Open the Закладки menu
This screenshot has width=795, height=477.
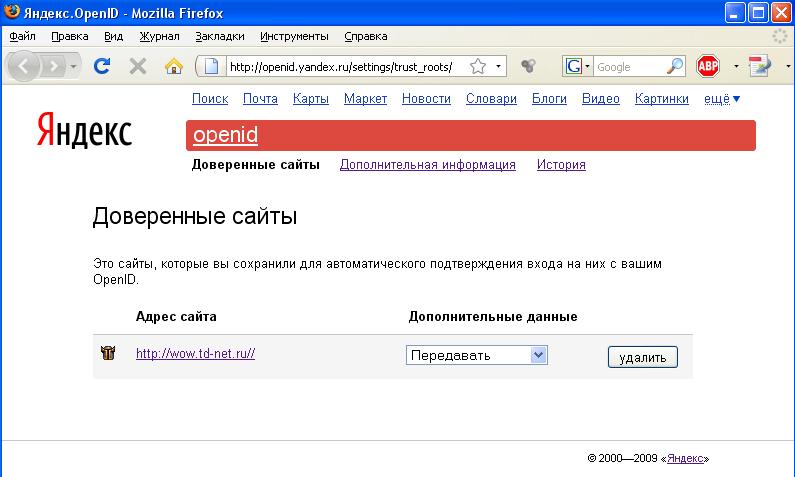[x=220, y=36]
